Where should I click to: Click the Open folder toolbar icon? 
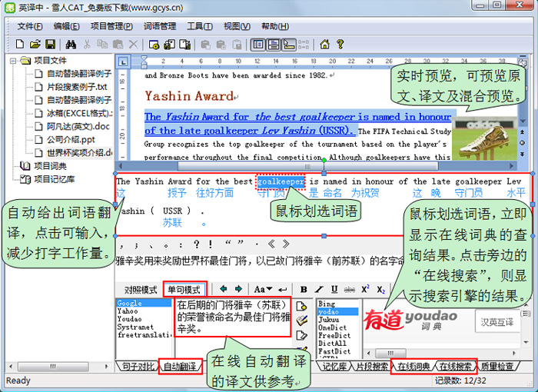[x=35, y=45]
